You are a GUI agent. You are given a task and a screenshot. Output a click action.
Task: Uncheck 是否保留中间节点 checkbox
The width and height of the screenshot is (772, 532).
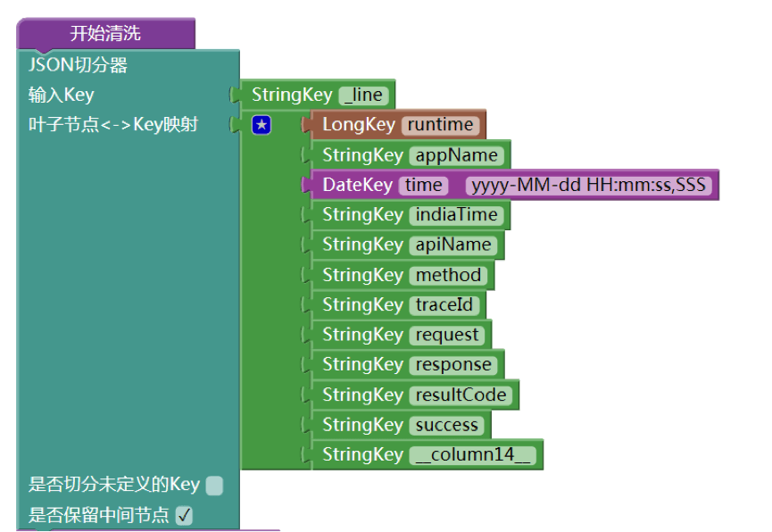click(x=184, y=515)
